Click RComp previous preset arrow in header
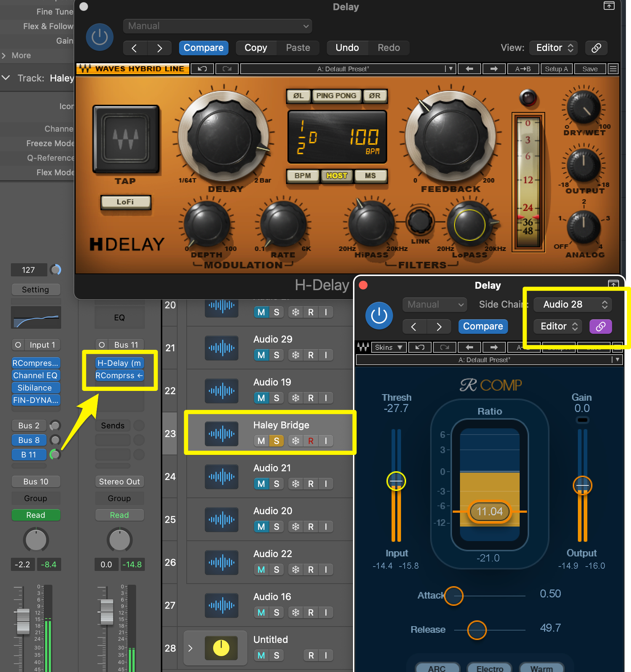This screenshot has height=672, width=631. point(414,327)
